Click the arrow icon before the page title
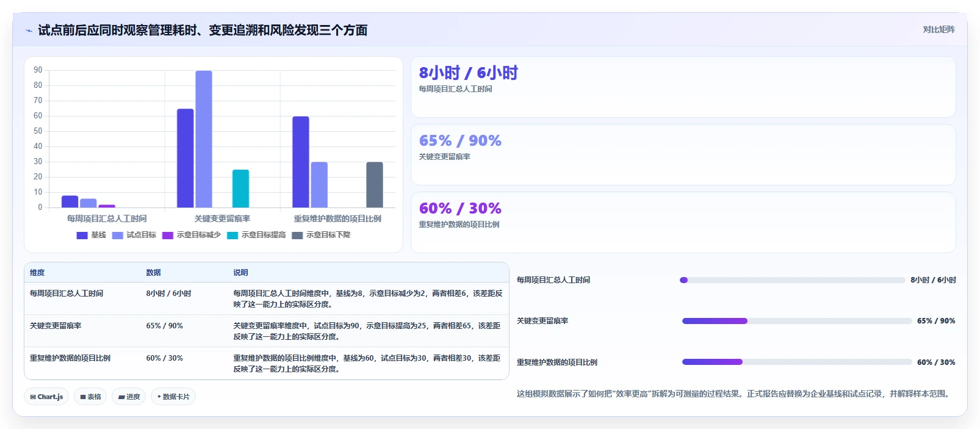 (x=29, y=31)
